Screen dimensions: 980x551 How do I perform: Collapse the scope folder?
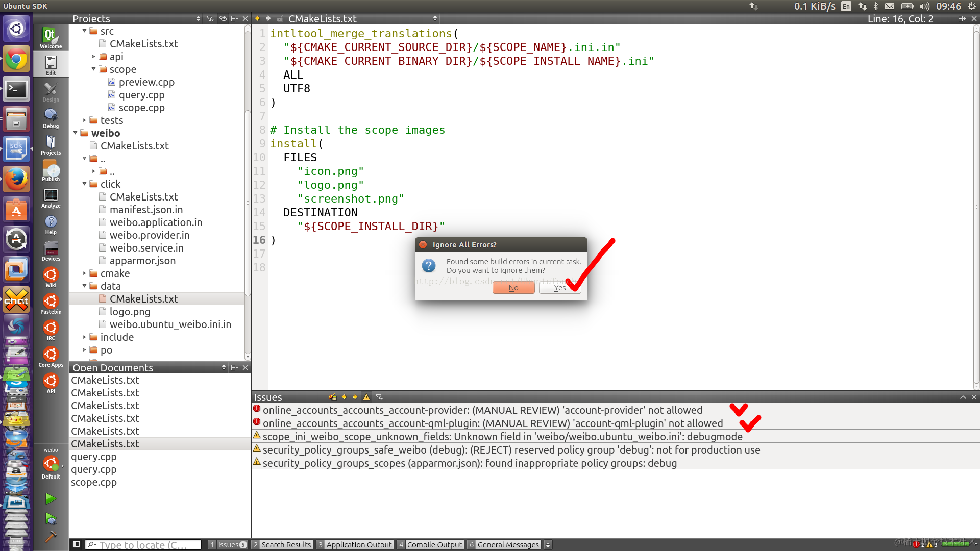coord(93,69)
